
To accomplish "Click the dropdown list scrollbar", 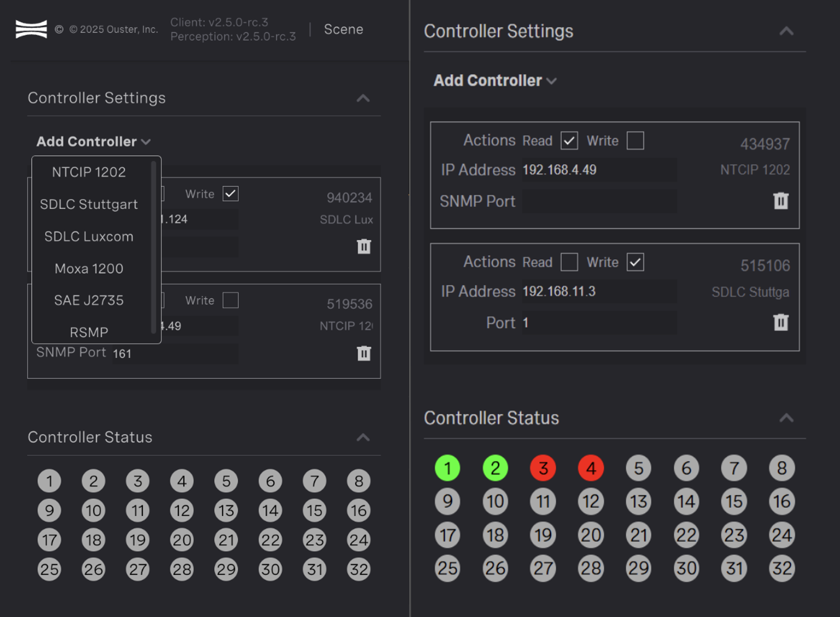I will pyautogui.click(x=153, y=247).
